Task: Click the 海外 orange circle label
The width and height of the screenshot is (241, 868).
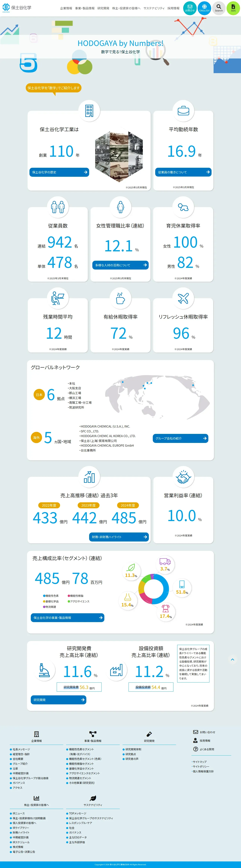Action: point(36,437)
